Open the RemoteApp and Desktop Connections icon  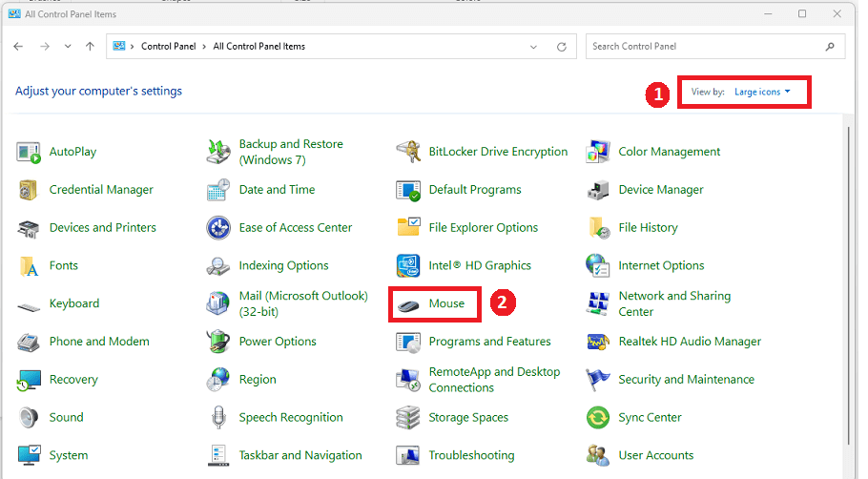click(408, 381)
